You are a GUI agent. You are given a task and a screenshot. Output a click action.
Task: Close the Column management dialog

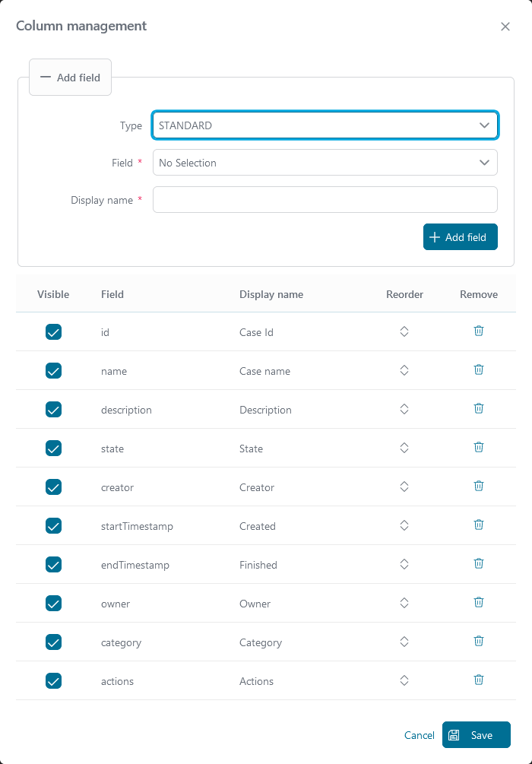(505, 27)
